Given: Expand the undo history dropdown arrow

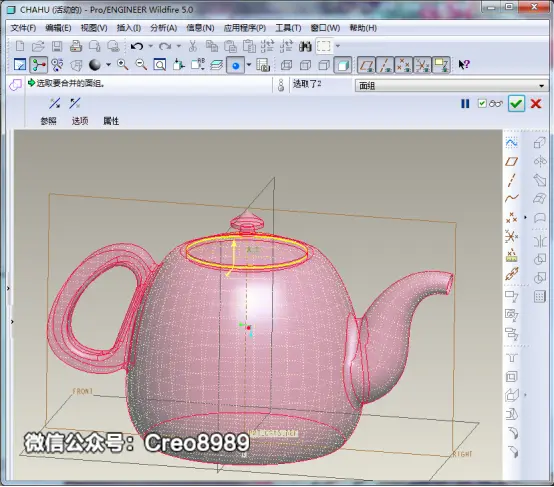Looking at the screenshot, I should (x=151, y=46).
